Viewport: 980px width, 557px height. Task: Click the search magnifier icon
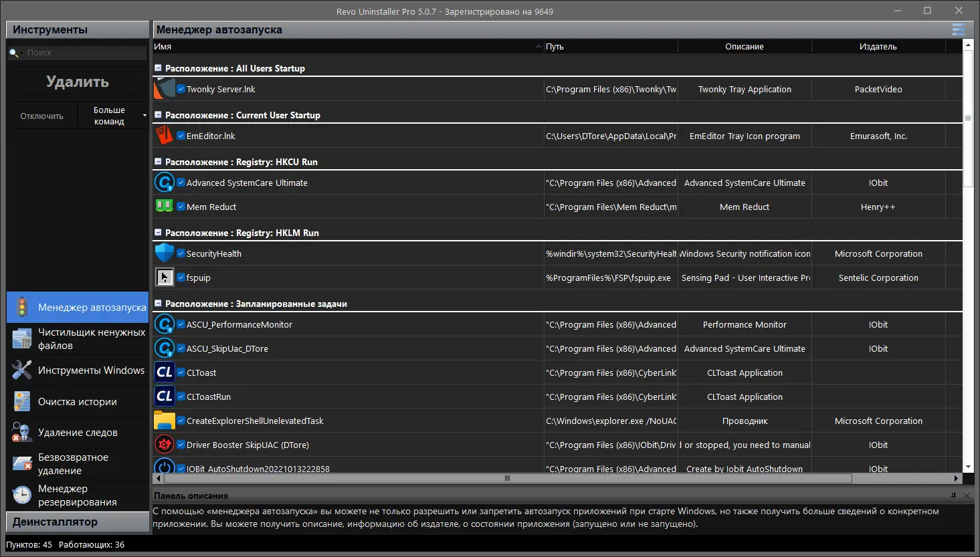pyautogui.click(x=13, y=53)
